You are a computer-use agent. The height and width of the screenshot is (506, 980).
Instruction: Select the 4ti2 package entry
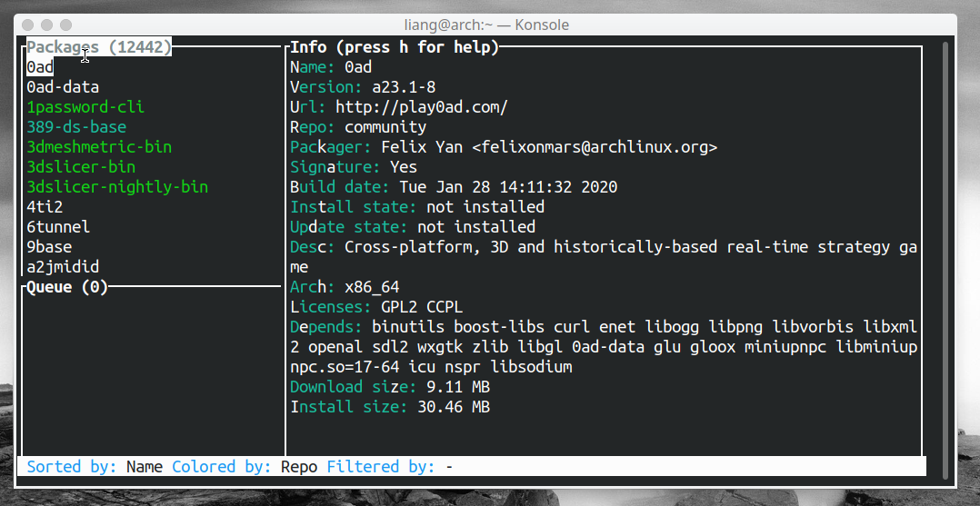click(x=45, y=207)
